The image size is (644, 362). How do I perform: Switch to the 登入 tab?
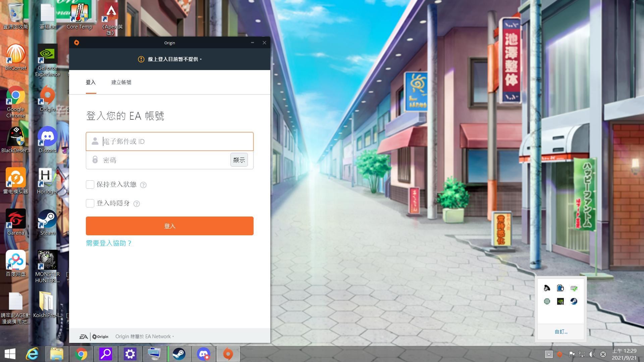91,82
